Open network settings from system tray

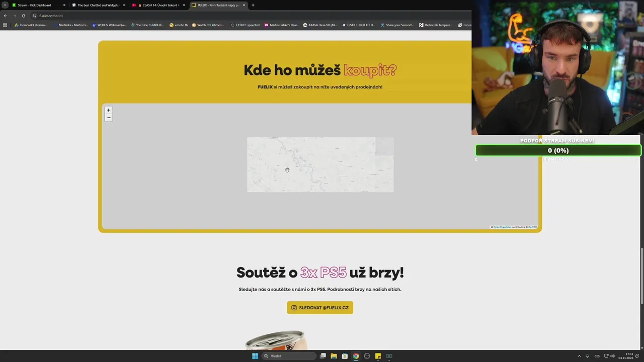point(606,356)
